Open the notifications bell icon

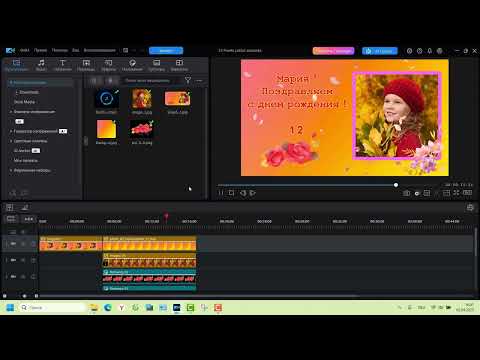click(430, 51)
